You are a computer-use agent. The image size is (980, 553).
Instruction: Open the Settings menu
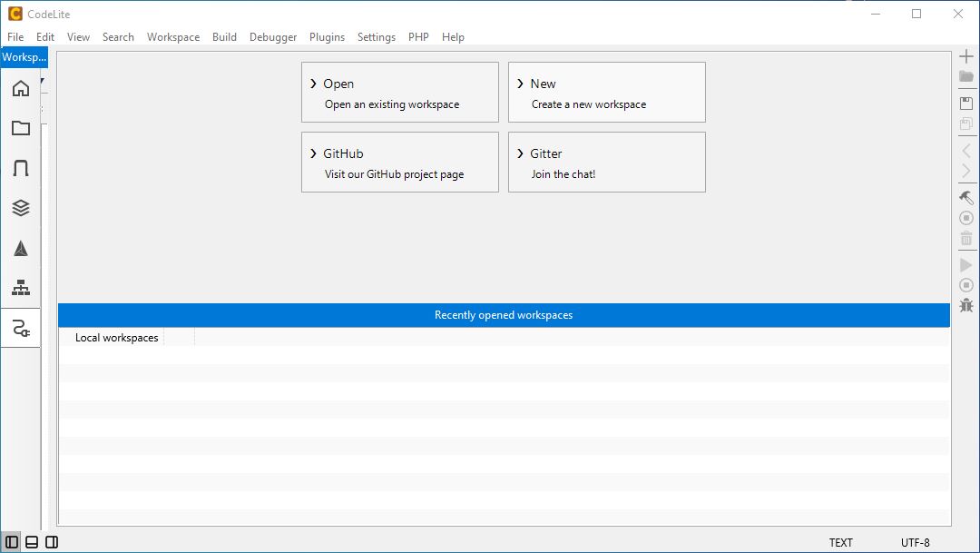point(377,37)
